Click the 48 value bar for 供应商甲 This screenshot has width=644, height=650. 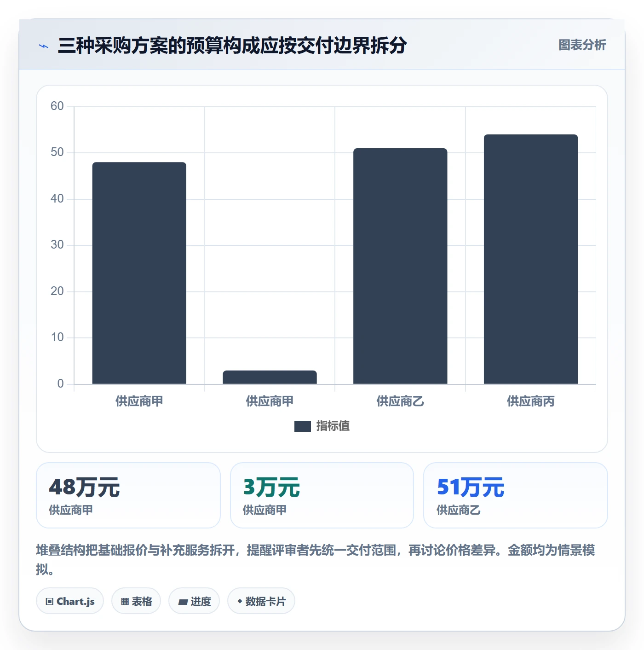point(139,273)
